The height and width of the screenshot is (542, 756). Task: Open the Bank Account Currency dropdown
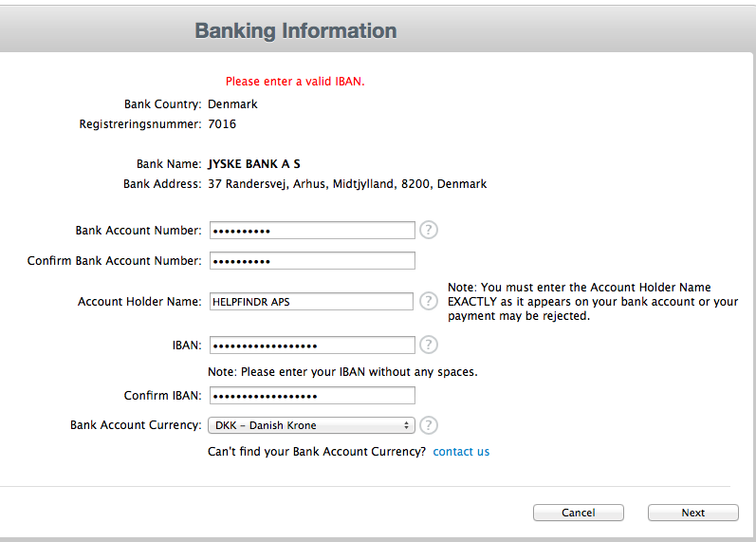click(x=311, y=425)
